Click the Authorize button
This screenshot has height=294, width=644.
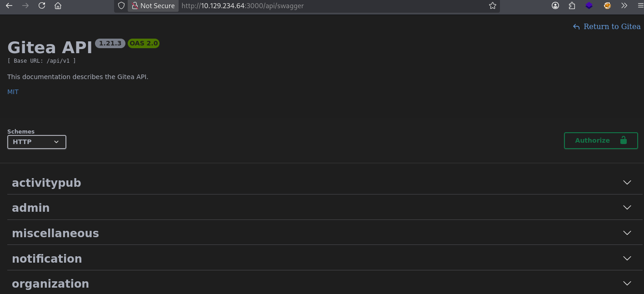[x=601, y=140]
